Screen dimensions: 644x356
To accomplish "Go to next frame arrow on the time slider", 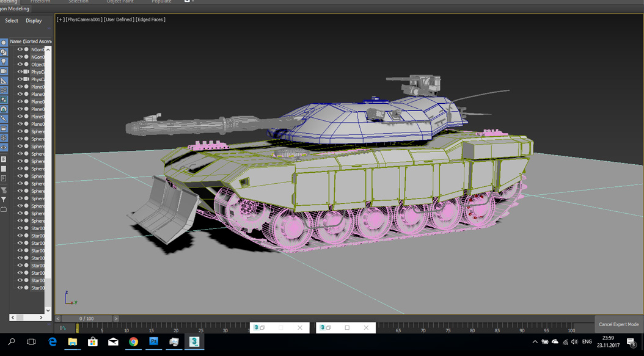I will point(116,319).
